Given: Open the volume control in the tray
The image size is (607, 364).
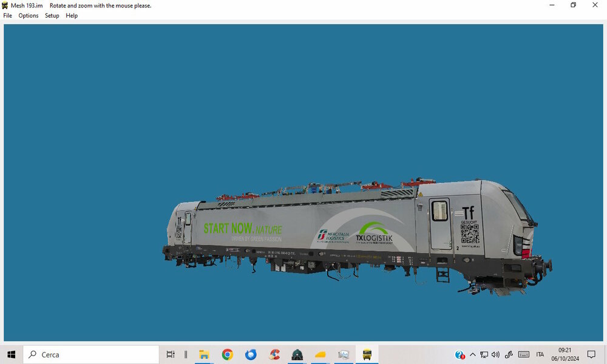Looking at the screenshot, I should click(495, 354).
